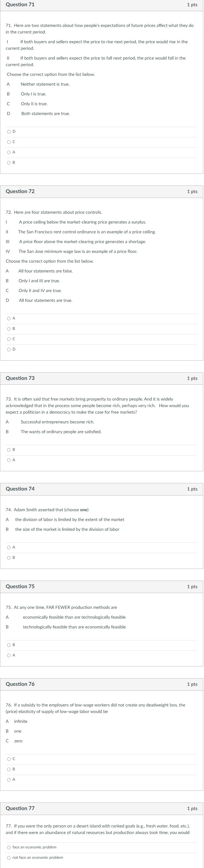
Task: Select answer B for Question 75
Action: coord(9,644)
